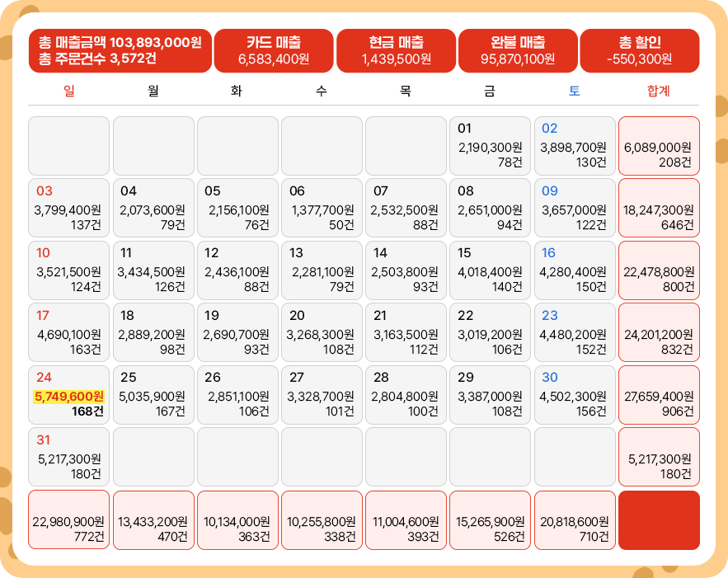Click the 완불 매출 summary card
Screen dimensions: 728x578
tap(518, 50)
